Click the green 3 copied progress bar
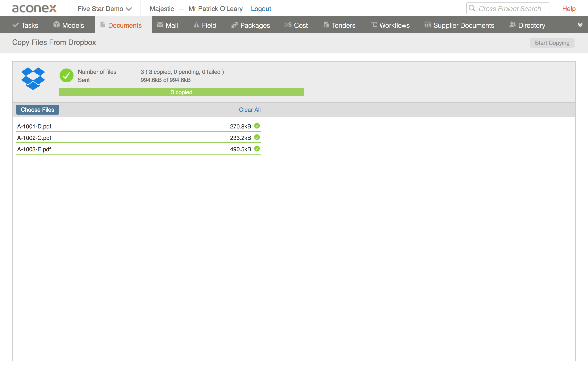 click(182, 92)
